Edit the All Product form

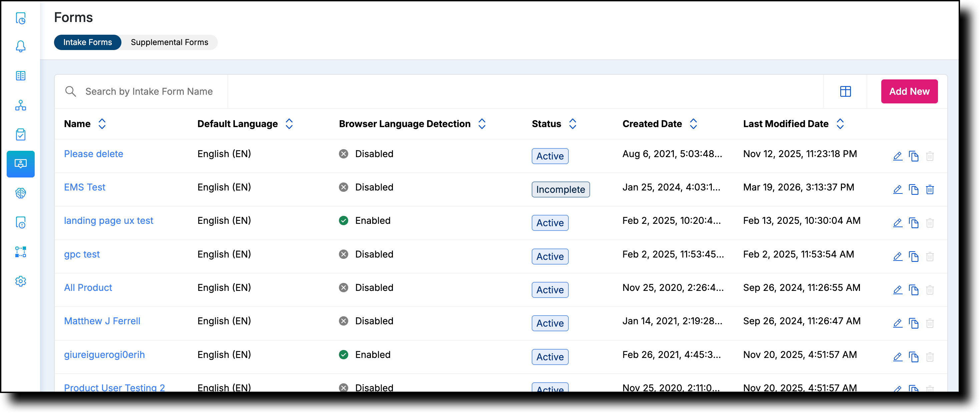pyautogui.click(x=898, y=290)
